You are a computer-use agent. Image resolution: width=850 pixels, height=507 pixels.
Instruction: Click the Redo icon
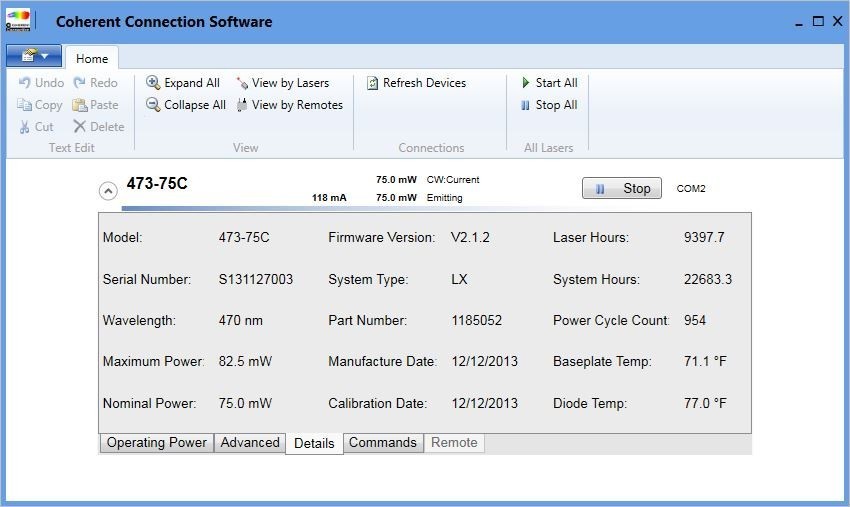pos(80,82)
